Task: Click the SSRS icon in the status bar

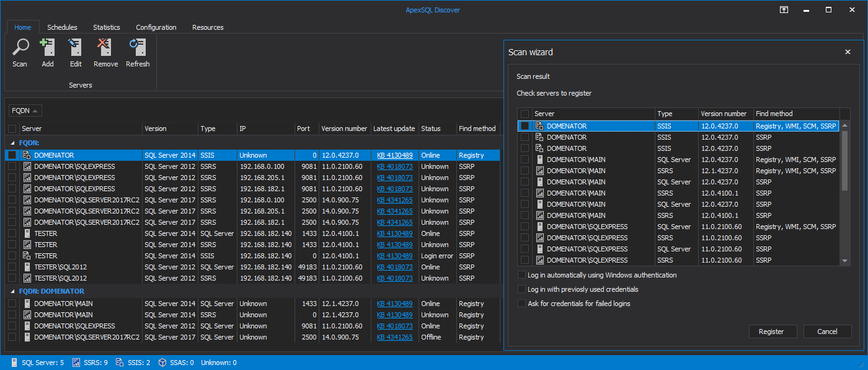Action: pos(76,363)
